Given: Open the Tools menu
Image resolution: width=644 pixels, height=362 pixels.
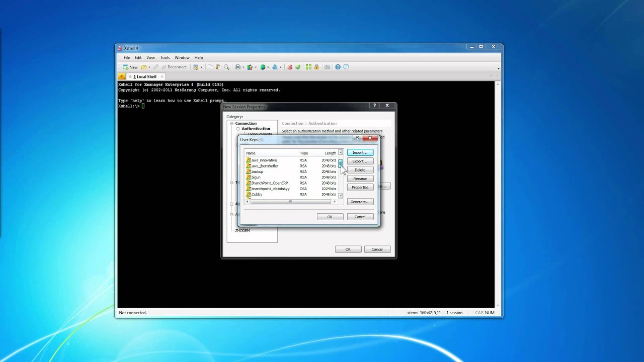Looking at the screenshot, I should 165,58.
